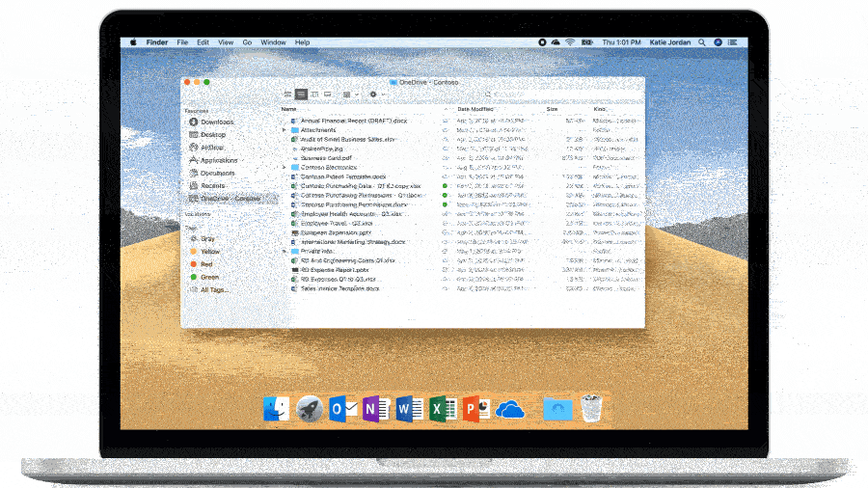
Task: Select Business Card.pdf file name
Action: tap(326, 158)
